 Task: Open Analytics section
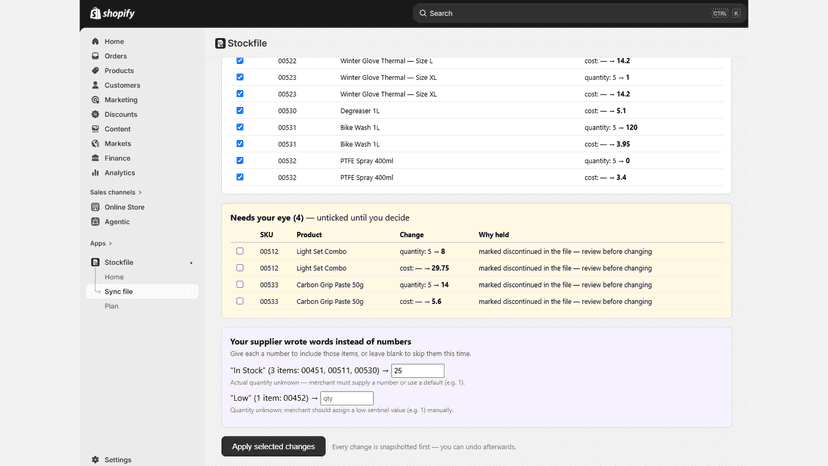pyautogui.click(x=119, y=173)
